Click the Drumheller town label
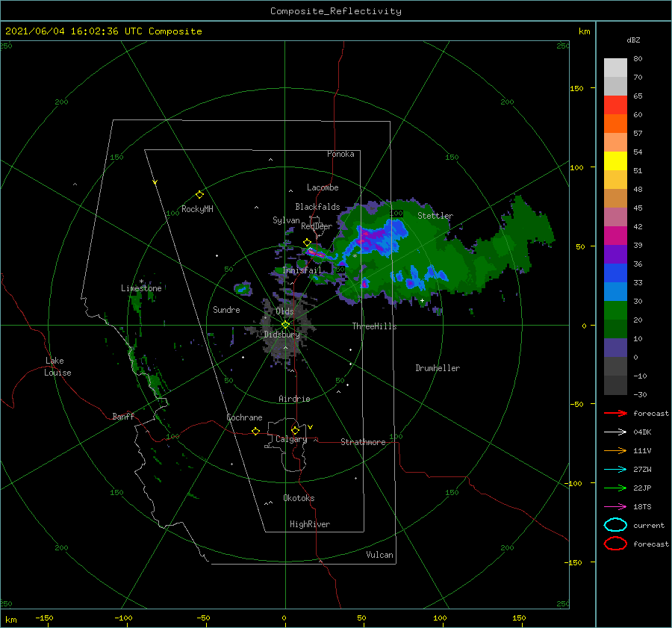 pos(438,368)
